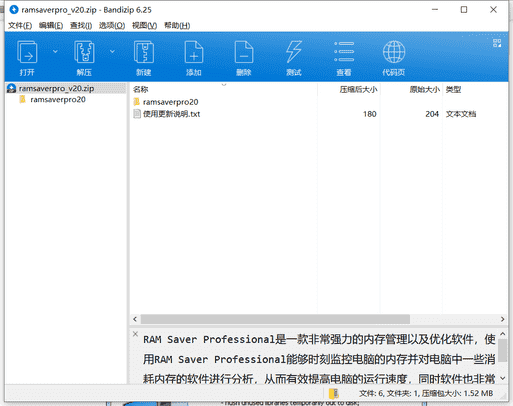
Task: Click the Open (打开) toolbar icon
Action: pyautogui.click(x=27, y=52)
